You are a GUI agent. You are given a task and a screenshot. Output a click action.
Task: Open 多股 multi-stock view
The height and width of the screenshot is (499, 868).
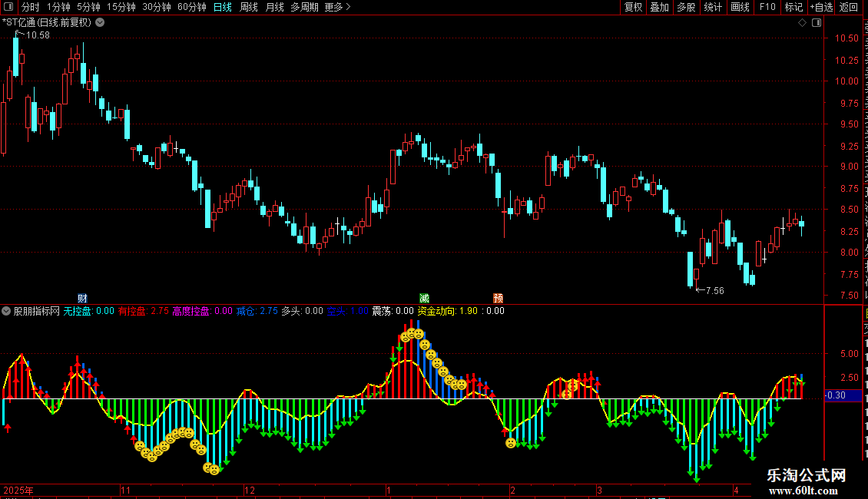pos(687,7)
